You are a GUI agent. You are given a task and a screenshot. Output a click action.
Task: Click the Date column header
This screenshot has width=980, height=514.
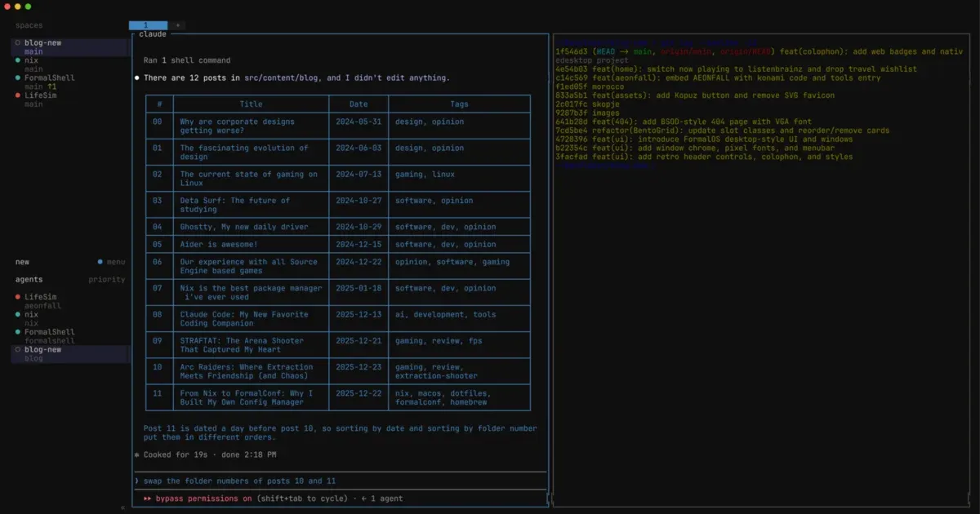tap(359, 104)
